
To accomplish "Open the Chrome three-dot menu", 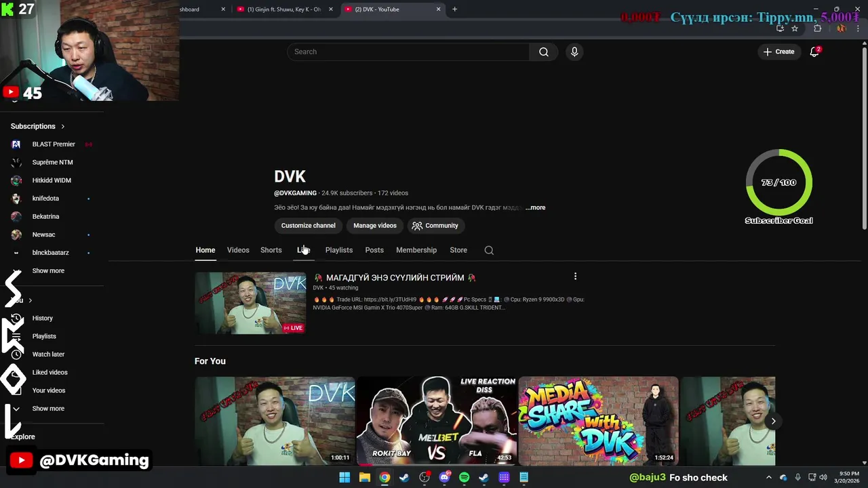I will (857, 28).
